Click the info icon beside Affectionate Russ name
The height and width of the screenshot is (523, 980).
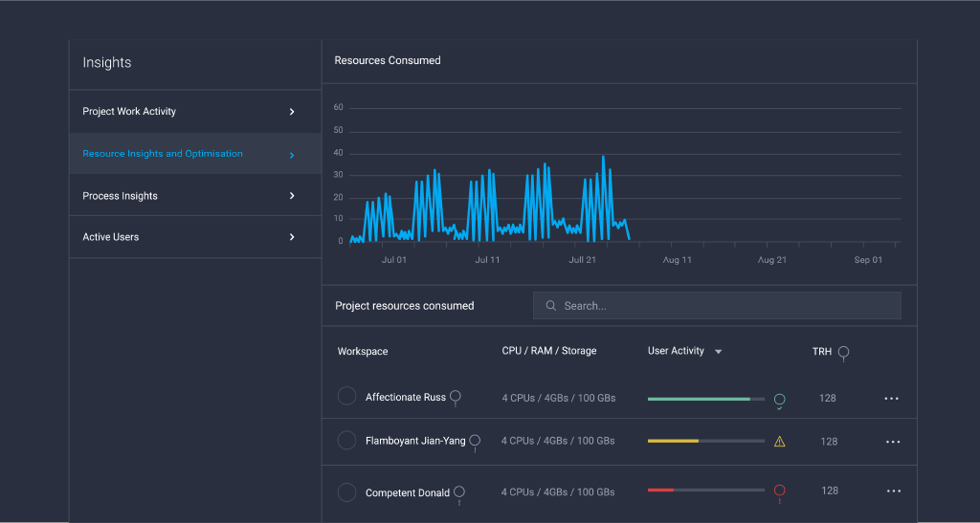(456, 397)
